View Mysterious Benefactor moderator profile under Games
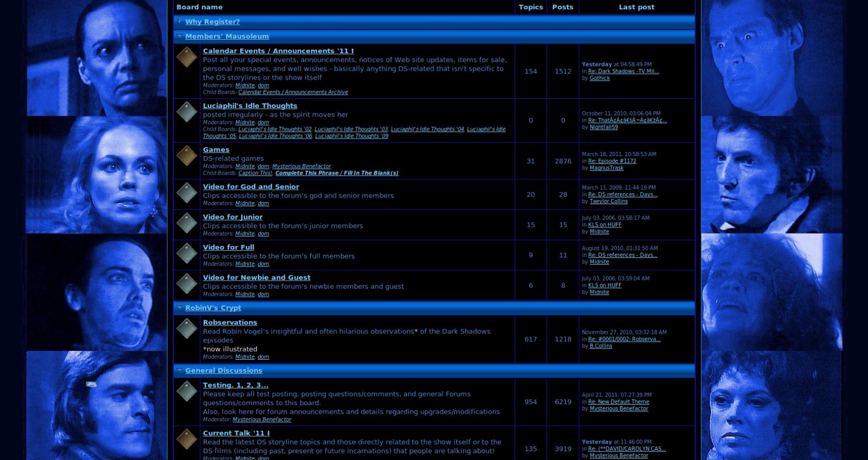Image resolution: width=868 pixels, height=460 pixels. pyautogui.click(x=301, y=166)
